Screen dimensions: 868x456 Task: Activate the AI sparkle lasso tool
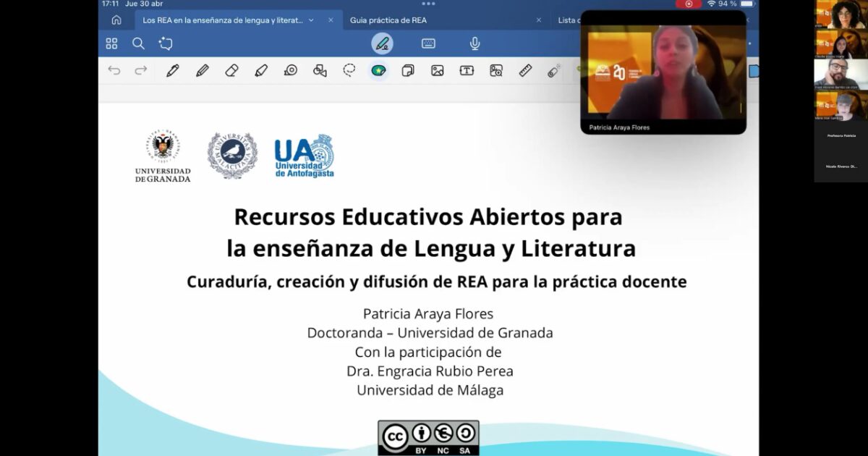(x=166, y=43)
